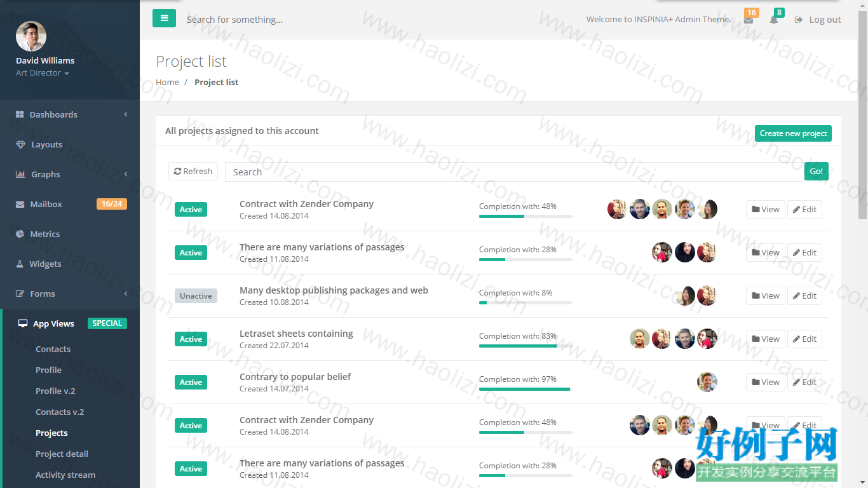The image size is (868, 488).
Task: Click the 83% completion progress bar
Action: [526, 346]
